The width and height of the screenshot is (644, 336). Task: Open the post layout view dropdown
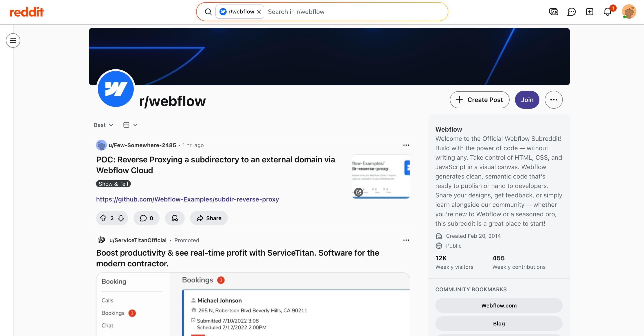(x=130, y=125)
